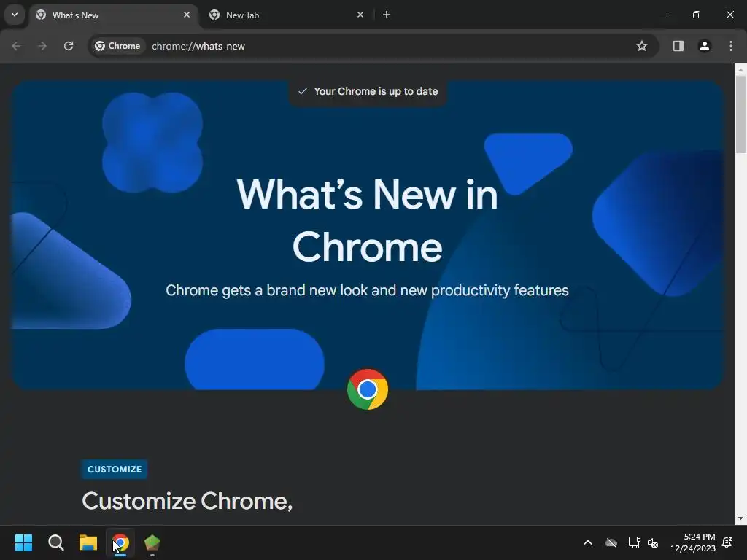Click the brand new look subtitle text
This screenshot has width=747, height=560.
[x=368, y=290]
